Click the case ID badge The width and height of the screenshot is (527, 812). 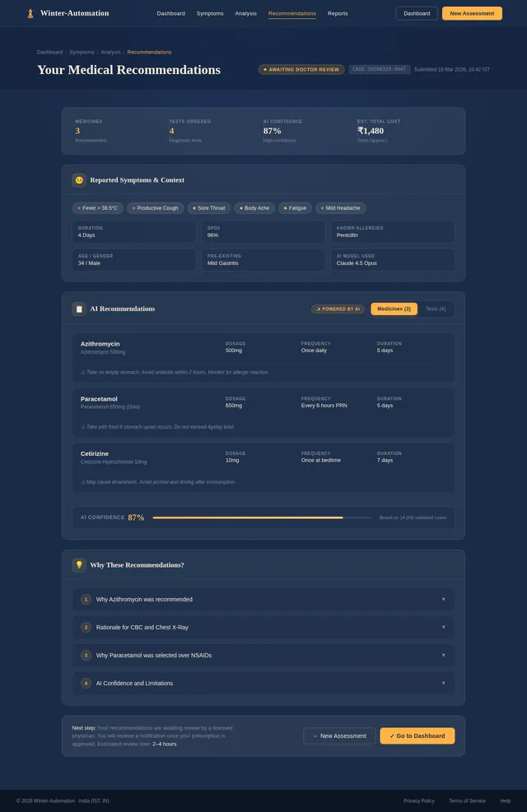click(380, 69)
